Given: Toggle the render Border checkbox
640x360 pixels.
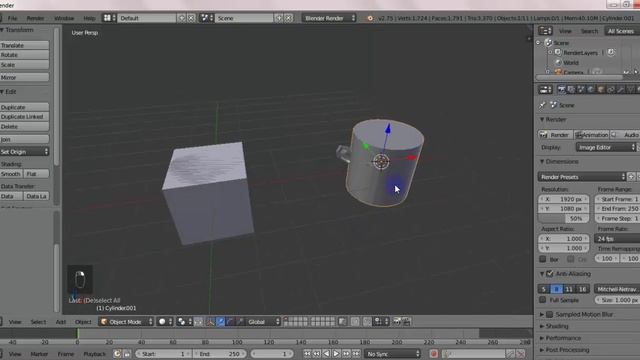Looking at the screenshot, I should pos(542,259).
